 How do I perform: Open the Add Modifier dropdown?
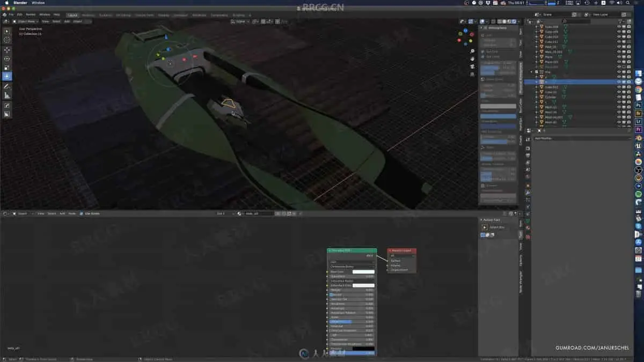coord(582,138)
